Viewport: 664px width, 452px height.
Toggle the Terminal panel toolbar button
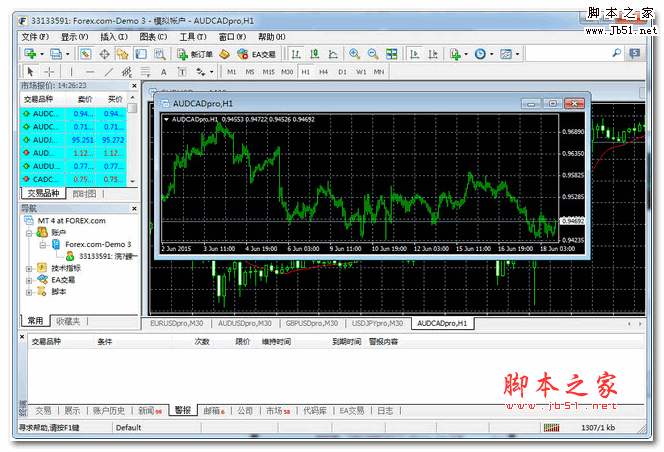click(141, 54)
